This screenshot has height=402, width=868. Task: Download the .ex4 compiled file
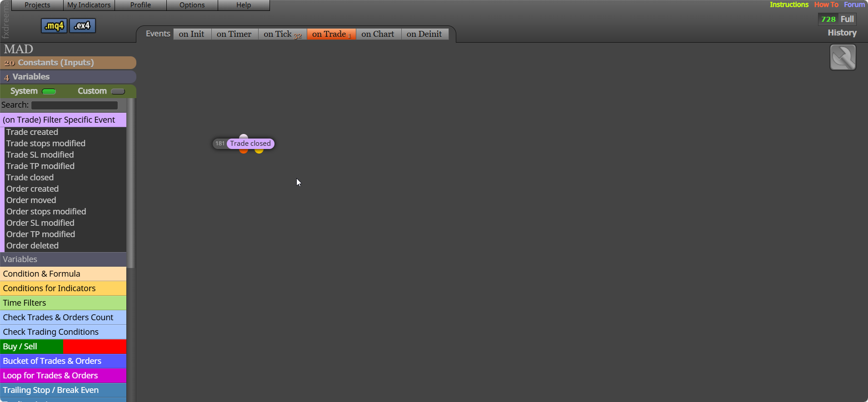pos(82,26)
